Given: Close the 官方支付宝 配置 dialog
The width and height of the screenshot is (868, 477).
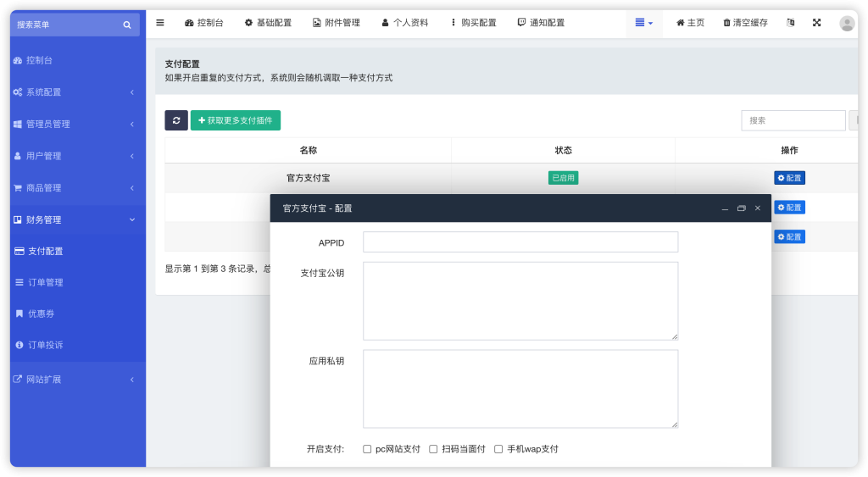Looking at the screenshot, I should (x=757, y=208).
